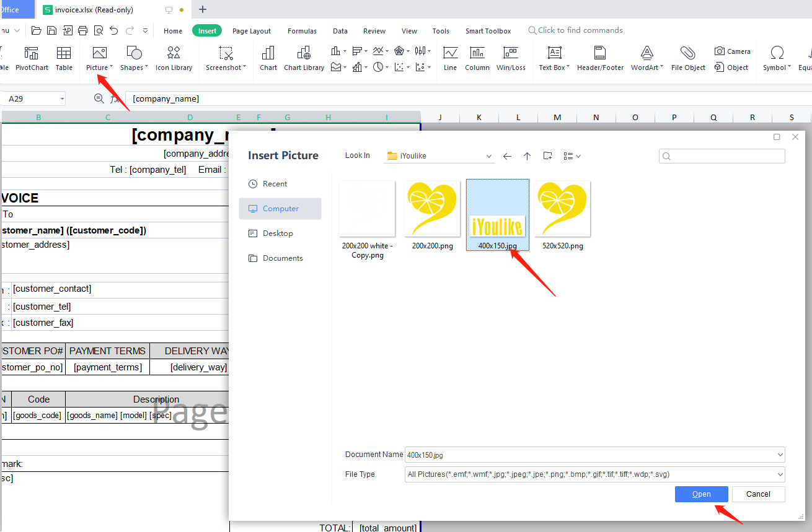The width and height of the screenshot is (812, 532).
Task: Open the view mode dropdown in the dialog
Action: [x=571, y=156]
